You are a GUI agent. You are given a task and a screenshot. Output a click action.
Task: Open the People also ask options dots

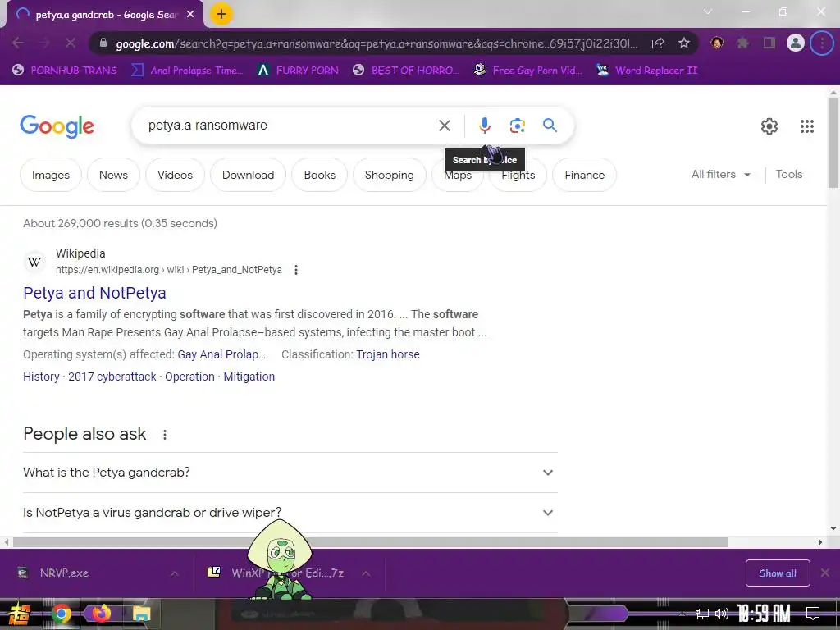(164, 435)
